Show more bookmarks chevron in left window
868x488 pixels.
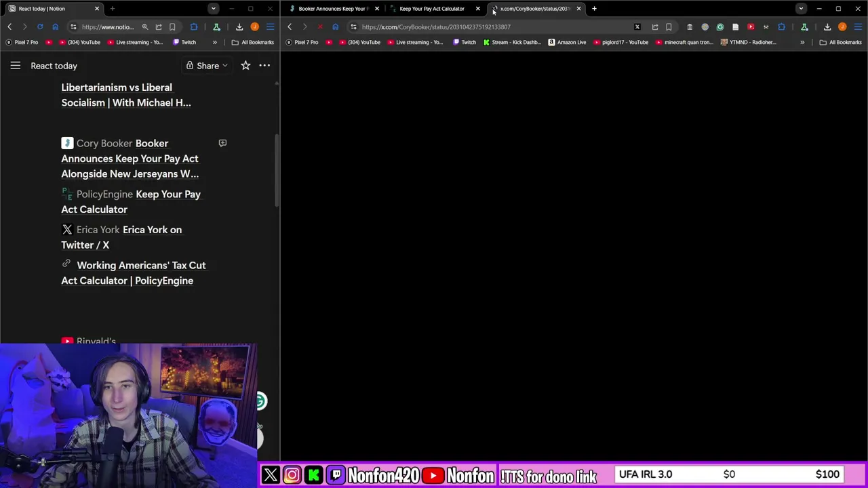coord(214,42)
